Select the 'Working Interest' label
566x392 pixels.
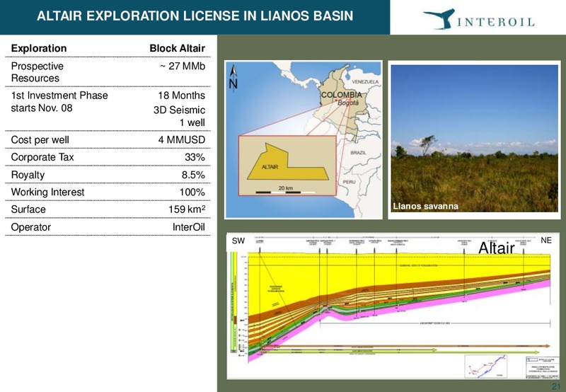[x=47, y=192]
